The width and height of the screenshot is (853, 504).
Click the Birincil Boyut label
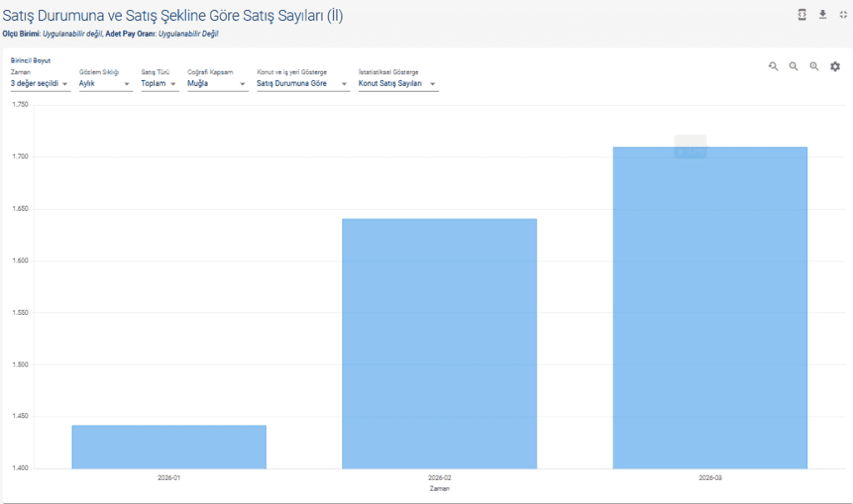click(x=31, y=61)
